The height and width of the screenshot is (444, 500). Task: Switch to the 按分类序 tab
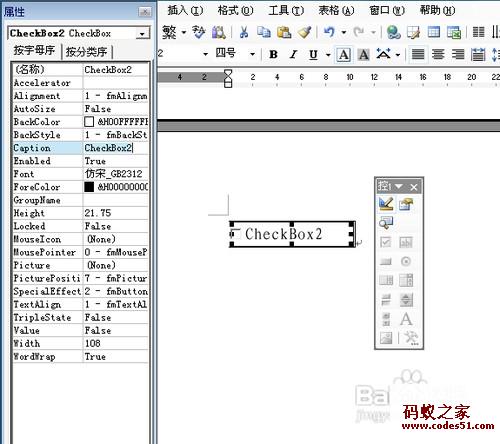(x=87, y=52)
